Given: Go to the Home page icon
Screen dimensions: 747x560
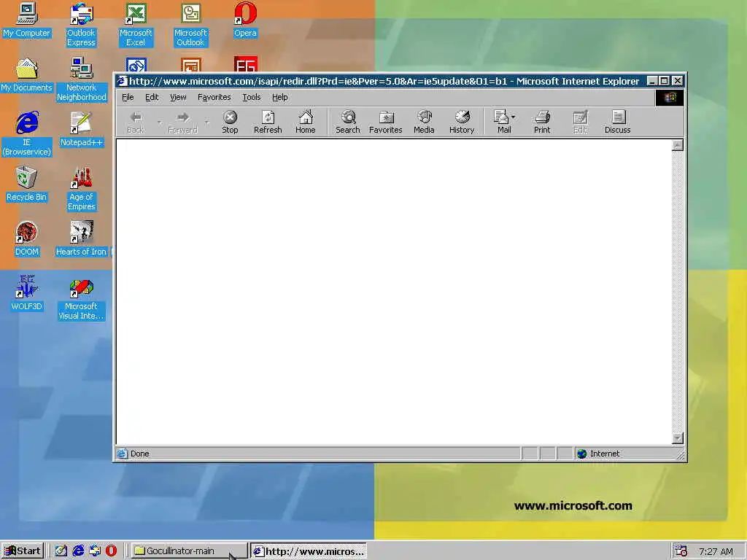Looking at the screenshot, I should pos(306,122).
